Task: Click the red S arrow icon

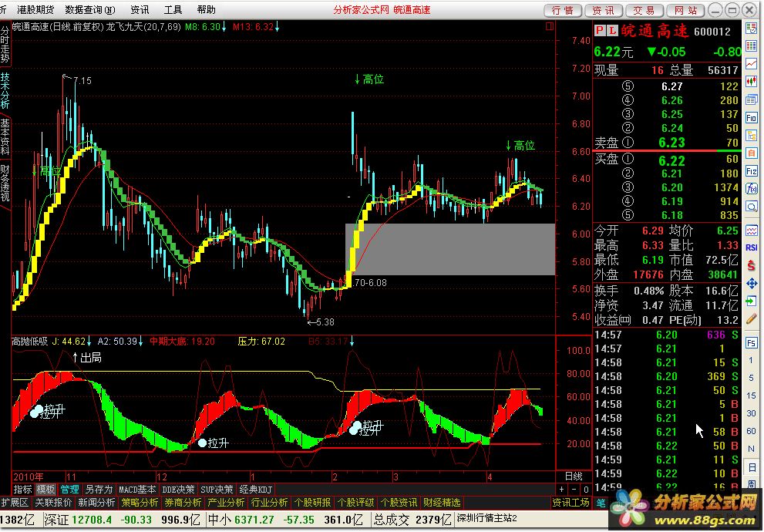Action: click(x=752, y=265)
